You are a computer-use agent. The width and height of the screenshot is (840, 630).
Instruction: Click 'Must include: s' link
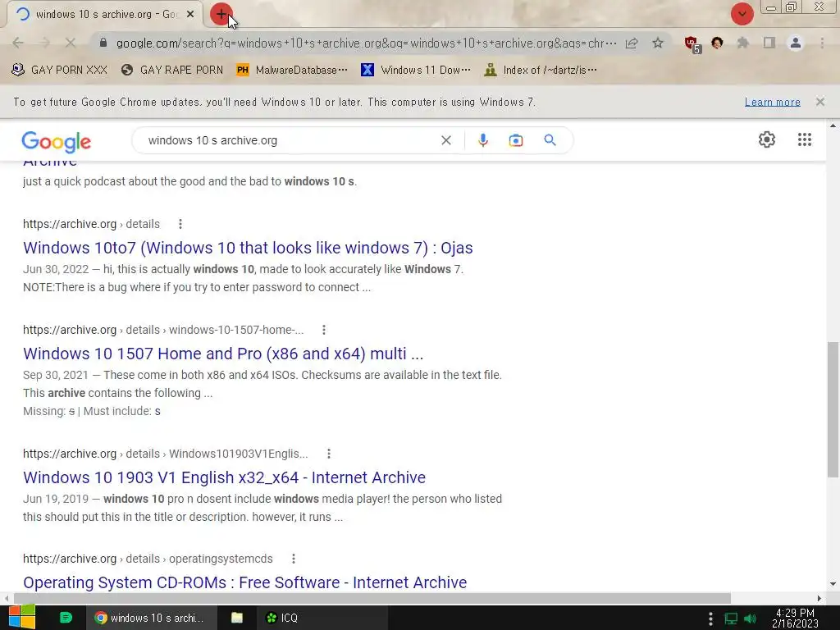pos(157,412)
